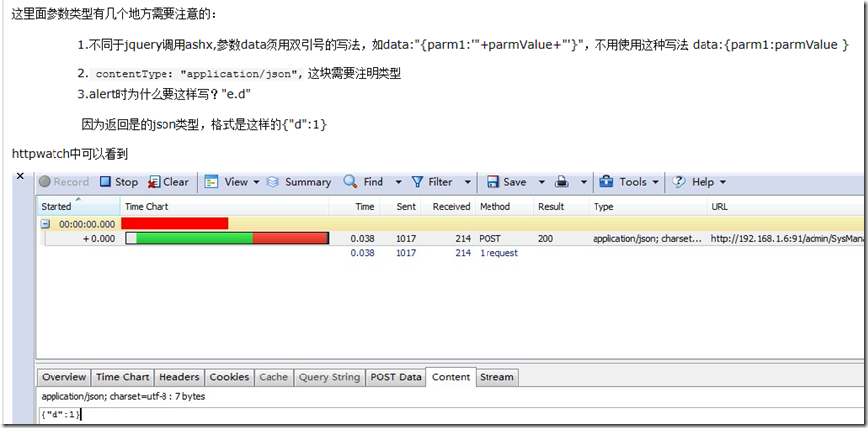The height and width of the screenshot is (428, 868).
Task: Close the HttpWatch pane with X
Action: (x=21, y=176)
